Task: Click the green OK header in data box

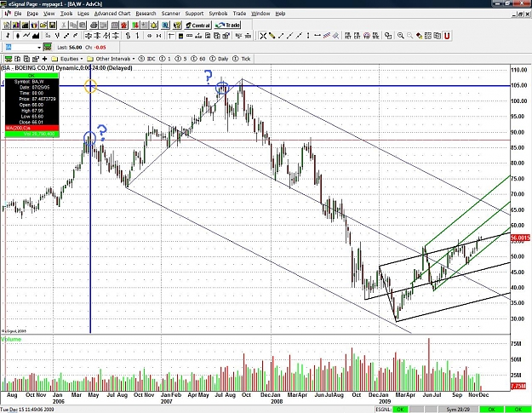Action: pos(31,76)
